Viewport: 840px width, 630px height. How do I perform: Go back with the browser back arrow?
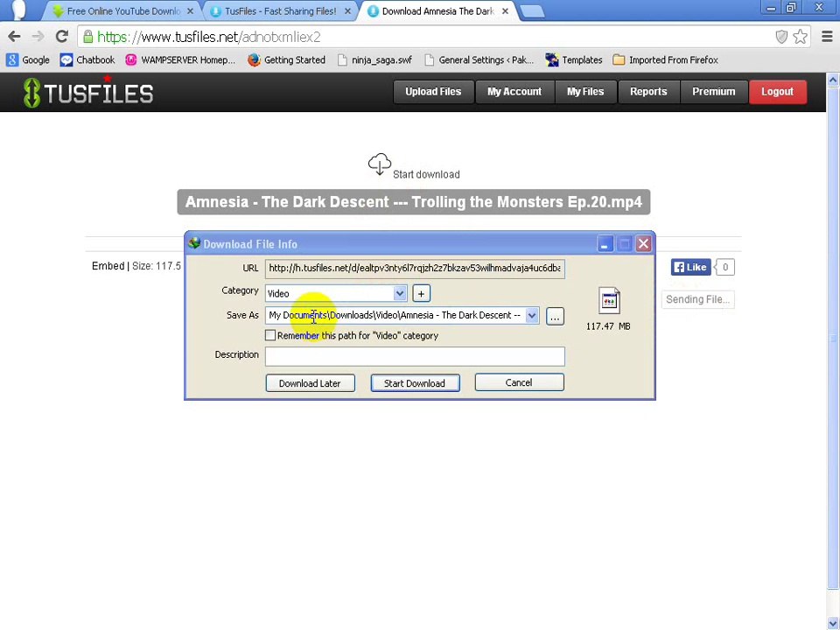15,37
